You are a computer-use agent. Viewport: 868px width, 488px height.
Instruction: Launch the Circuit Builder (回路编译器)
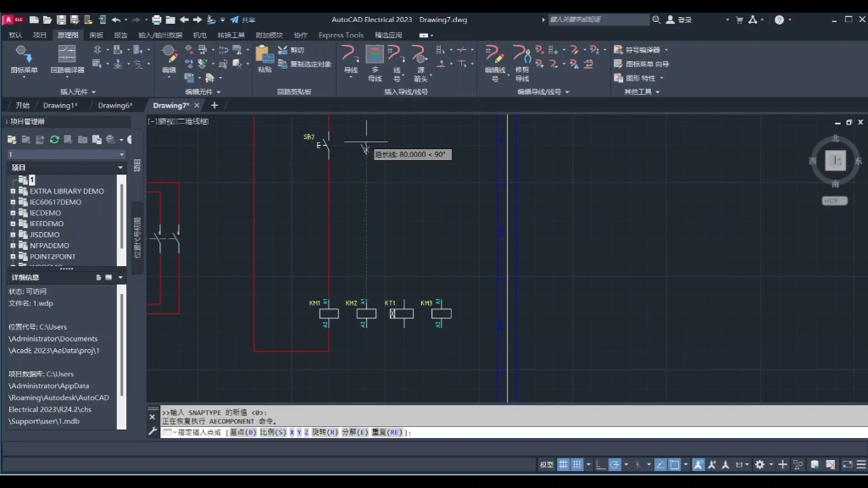coord(67,59)
